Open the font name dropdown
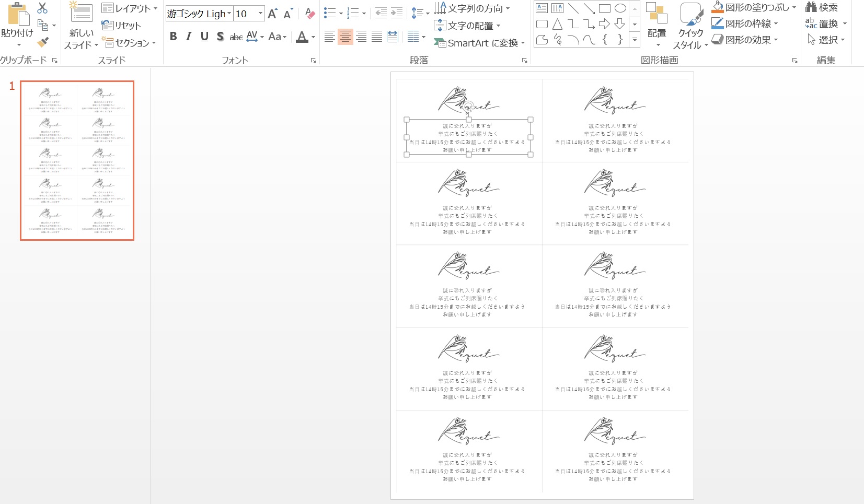The image size is (864, 504). tap(229, 14)
